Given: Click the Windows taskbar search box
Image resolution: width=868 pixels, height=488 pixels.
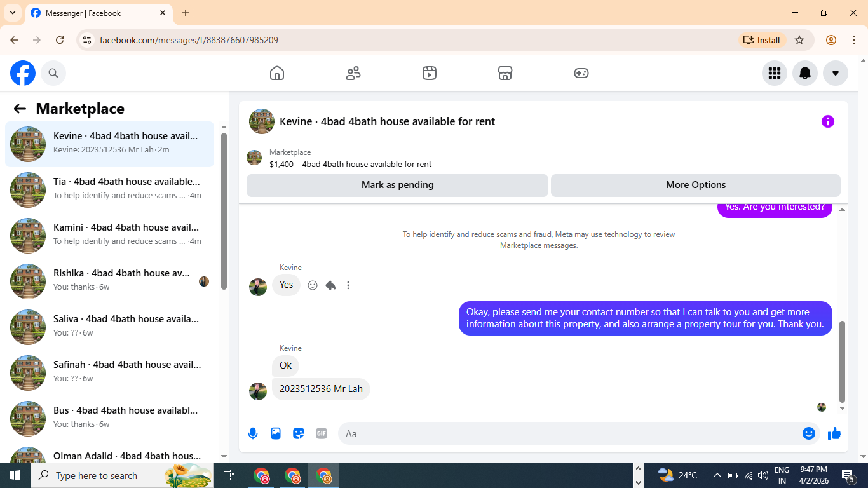Looking at the screenshot, I should 123,475.
